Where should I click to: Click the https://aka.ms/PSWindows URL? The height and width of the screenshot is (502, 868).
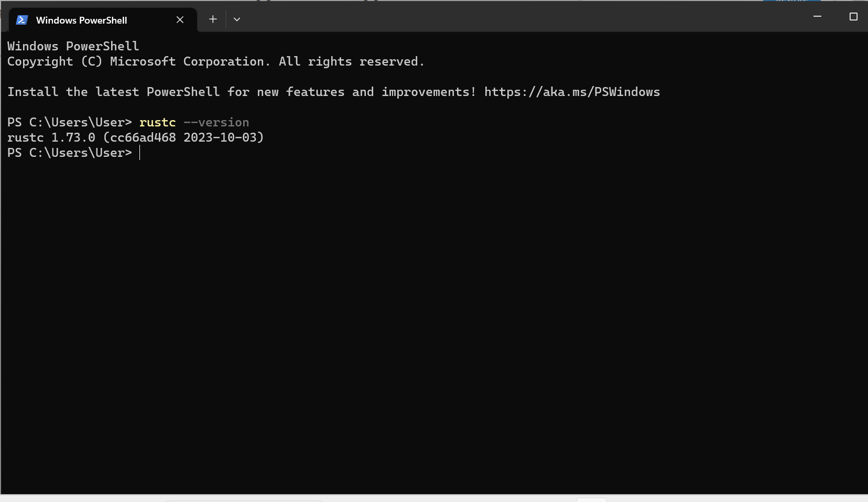tap(572, 92)
